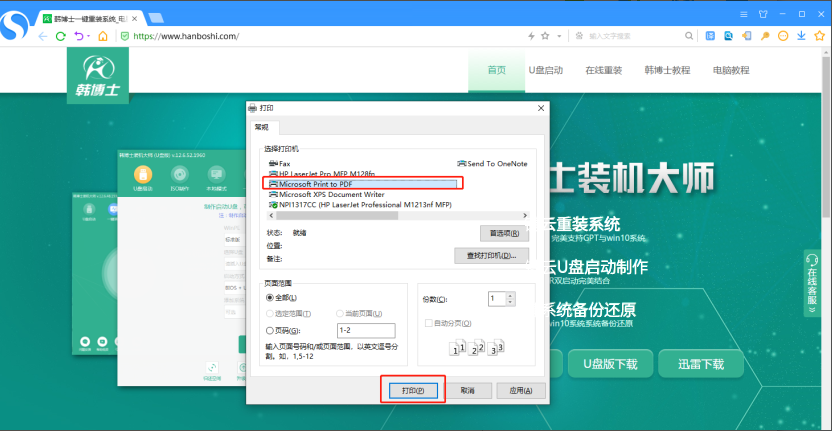Click the purple undo-close-tab icon
Viewport: 832px width, 431px height.
click(79, 36)
